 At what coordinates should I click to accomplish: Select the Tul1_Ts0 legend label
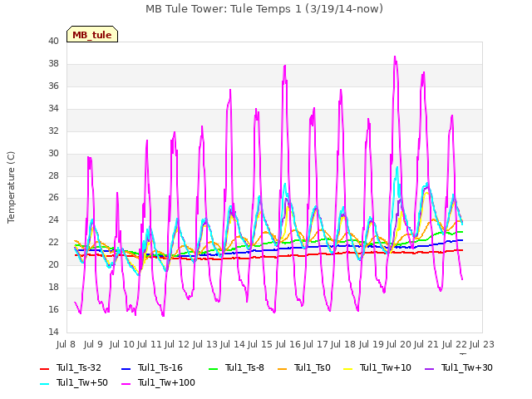313,367
